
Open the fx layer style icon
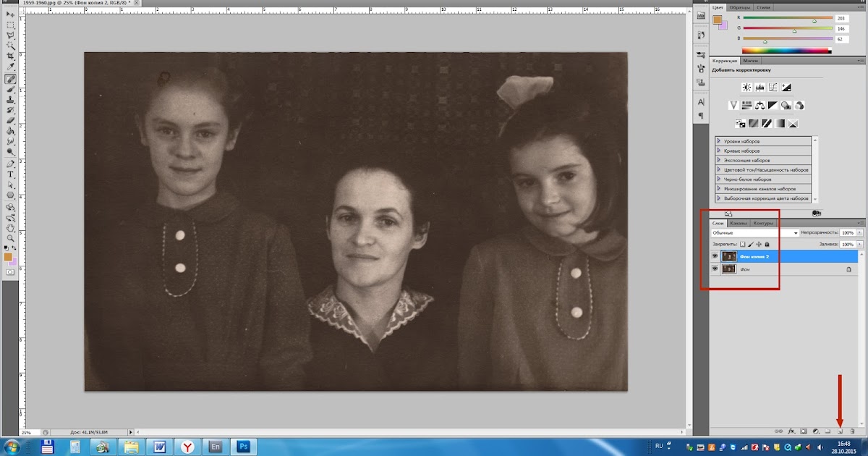coord(791,431)
